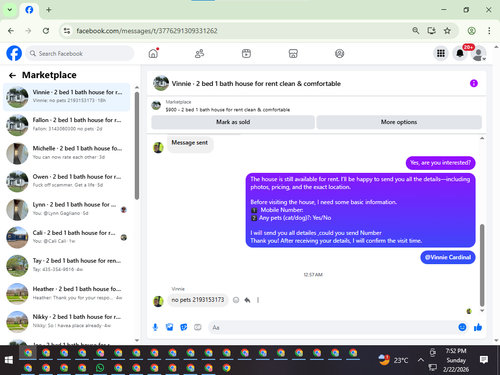Screen dimensions: 500x375
Task: Send a thumbs-up like
Action: [478, 327]
